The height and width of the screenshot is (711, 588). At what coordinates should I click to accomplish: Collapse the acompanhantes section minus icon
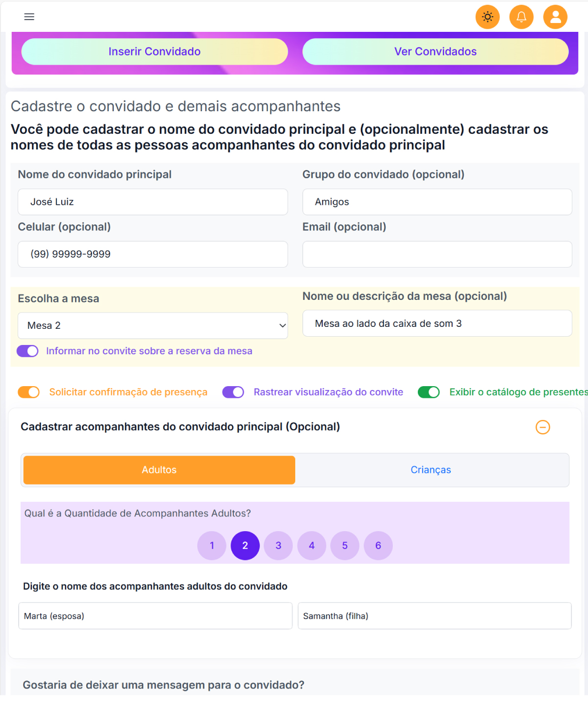[542, 427]
